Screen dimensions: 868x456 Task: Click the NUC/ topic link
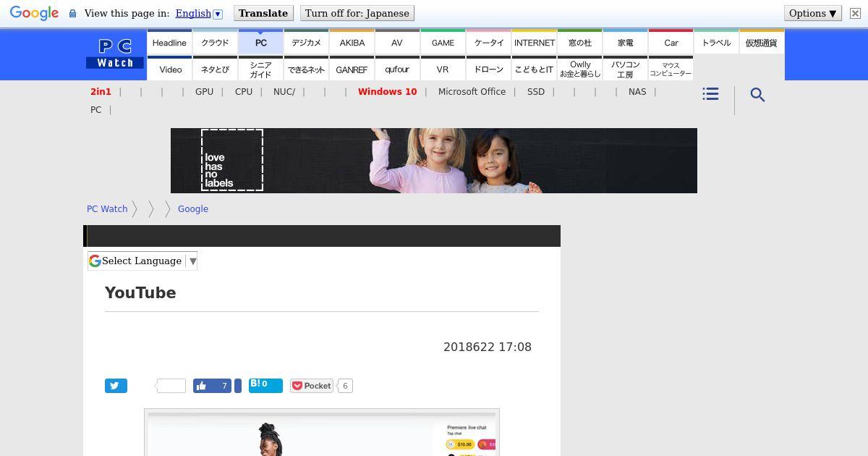(284, 92)
